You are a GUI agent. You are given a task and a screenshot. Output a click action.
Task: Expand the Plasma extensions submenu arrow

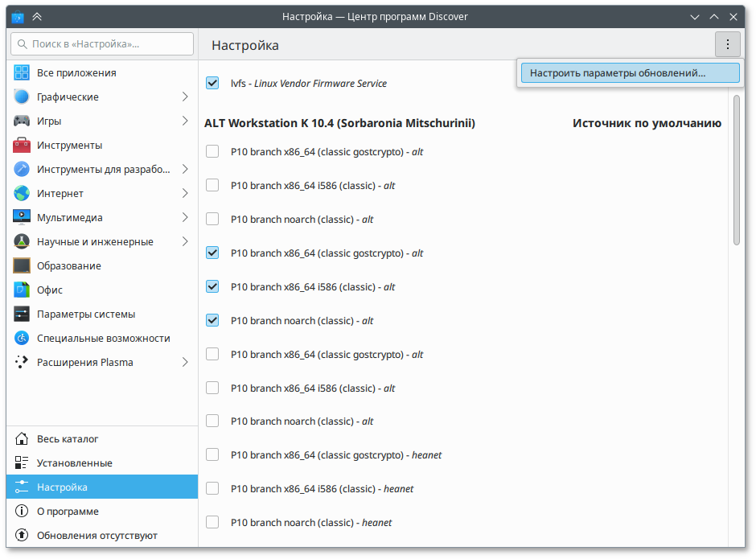185,363
